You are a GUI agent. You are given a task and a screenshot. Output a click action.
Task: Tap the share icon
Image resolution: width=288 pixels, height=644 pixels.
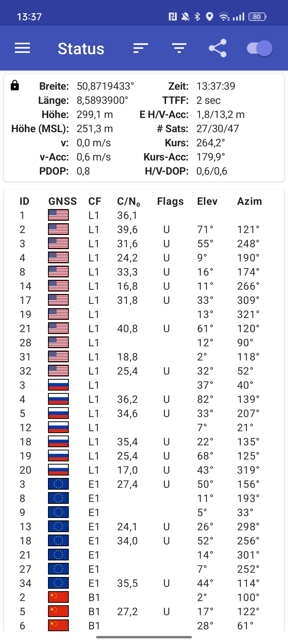click(x=218, y=48)
